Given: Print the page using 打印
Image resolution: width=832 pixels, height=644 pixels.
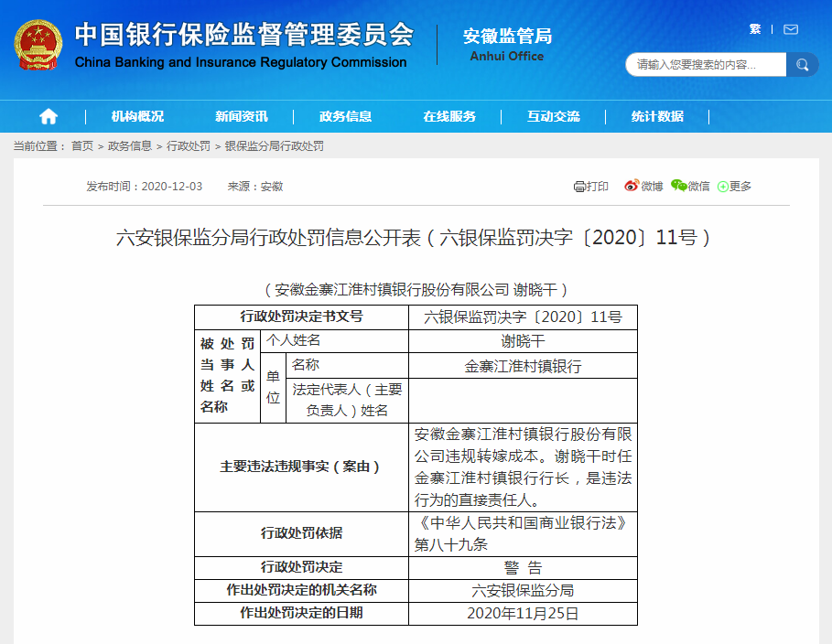Looking at the screenshot, I should pyautogui.click(x=590, y=187).
